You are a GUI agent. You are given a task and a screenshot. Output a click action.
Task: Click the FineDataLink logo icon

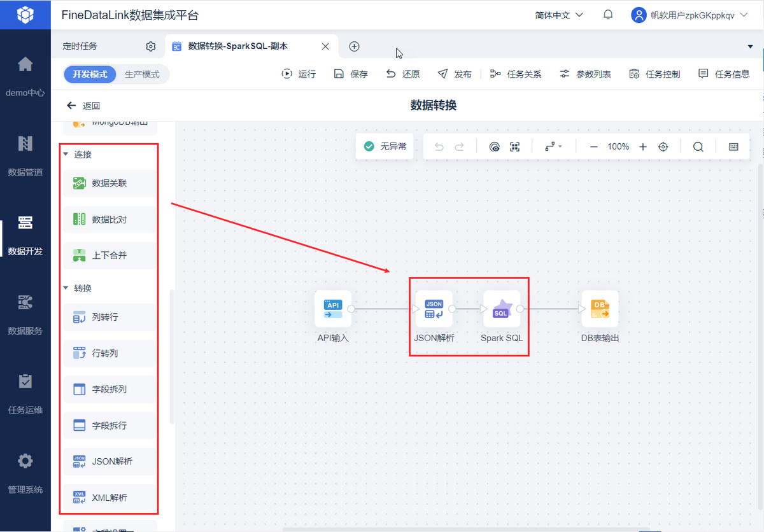pyautogui.click(x=25, y=14)
